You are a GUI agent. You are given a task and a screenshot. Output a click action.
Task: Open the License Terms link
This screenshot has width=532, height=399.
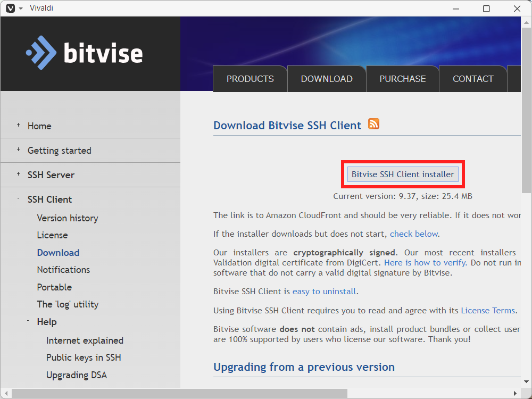pos(488,311)
